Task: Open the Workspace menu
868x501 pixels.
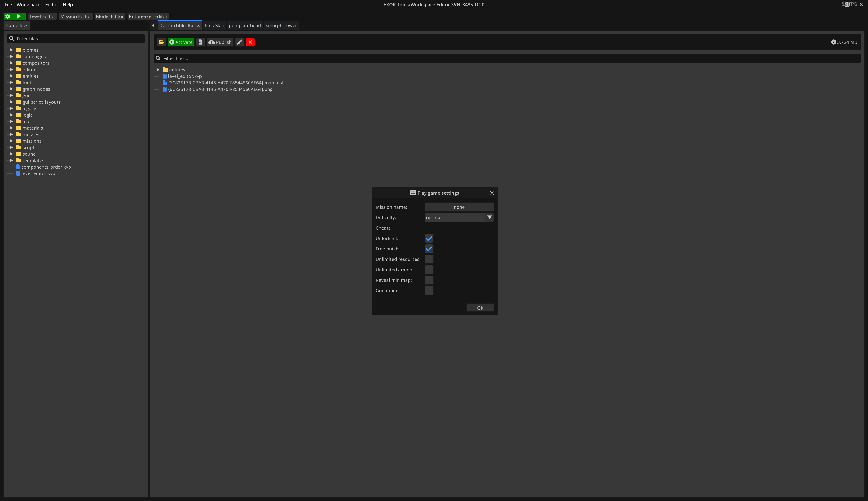Action: click(x=29, y=4)
